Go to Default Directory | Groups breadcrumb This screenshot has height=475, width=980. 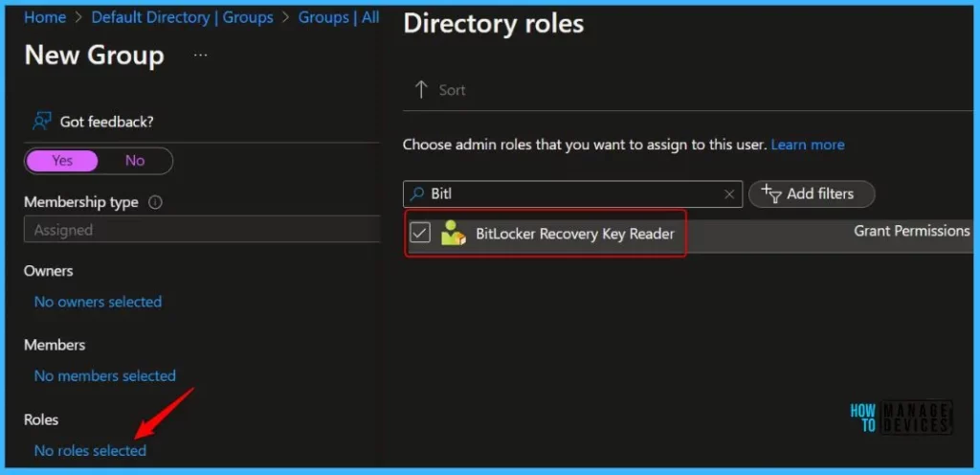tap(182, 17)
